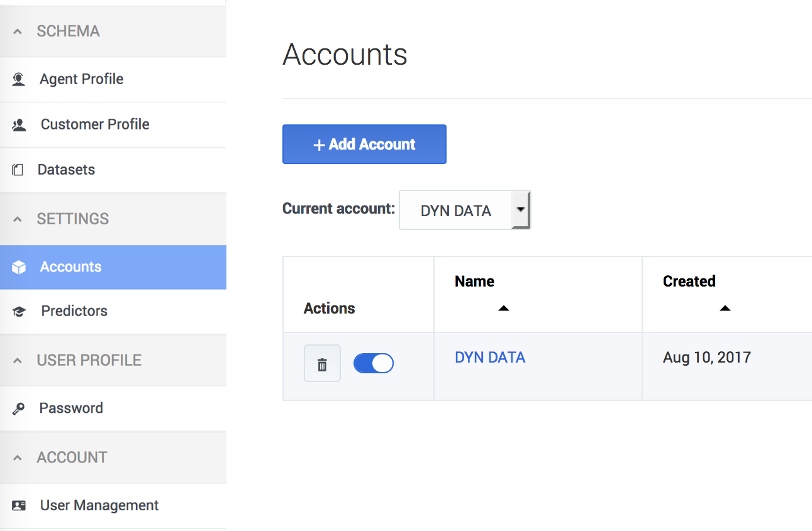
Task: Collapse the SCHEMA section
Action: coord(18,31)
